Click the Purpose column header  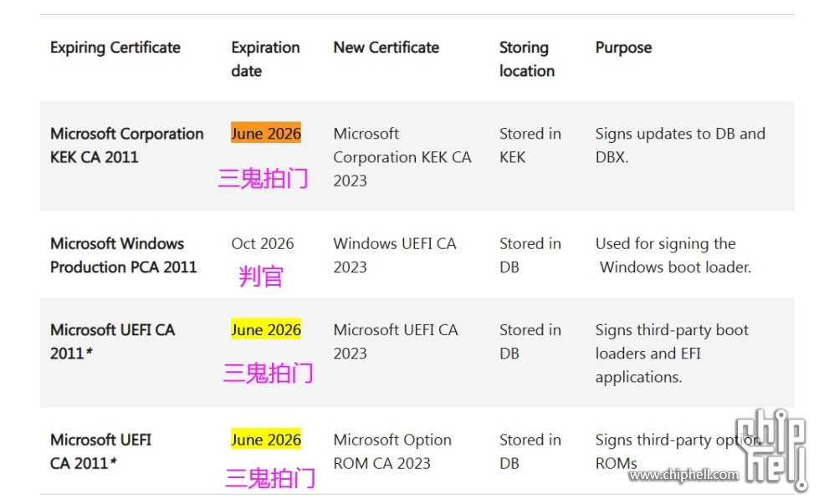coord(623,48)
